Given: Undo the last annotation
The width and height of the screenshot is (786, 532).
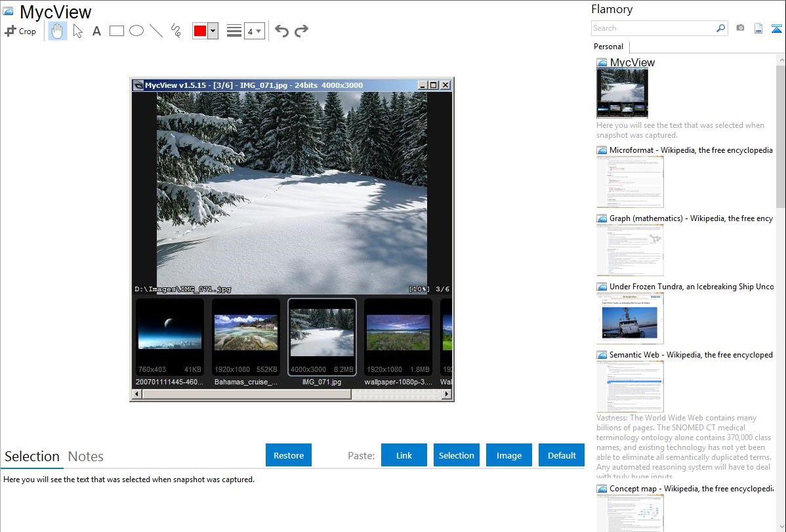Looking at the screenshot, I should tap(281, 31).
